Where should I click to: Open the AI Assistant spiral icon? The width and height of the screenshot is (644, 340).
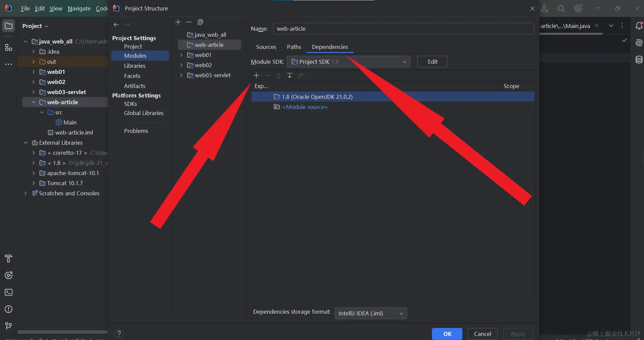point(639,42)
